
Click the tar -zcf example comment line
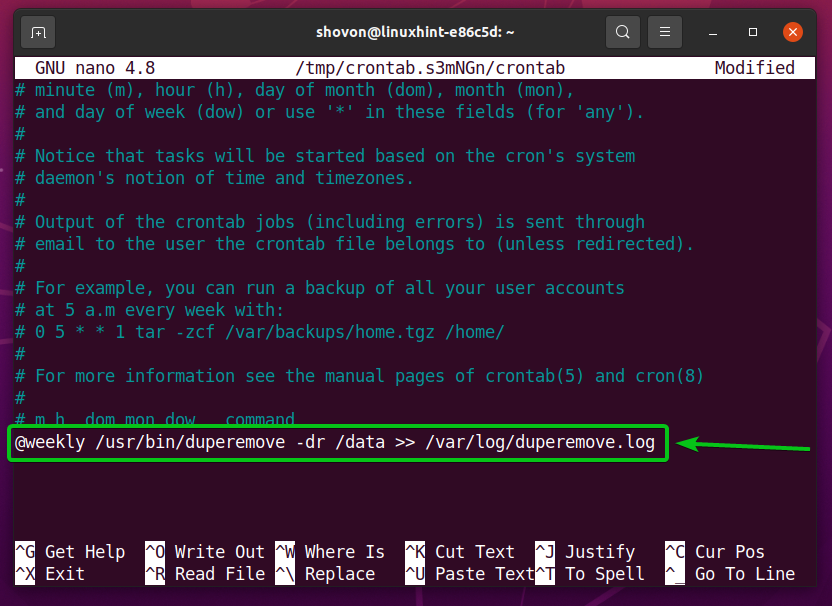(259, 332)
